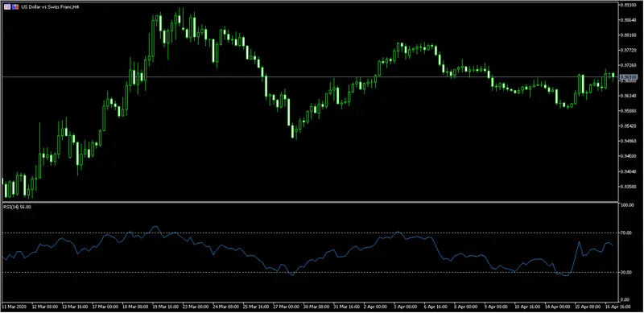Click the Swiss flag icon beside the title
The image size is (644, 313).
coord(15,7)
